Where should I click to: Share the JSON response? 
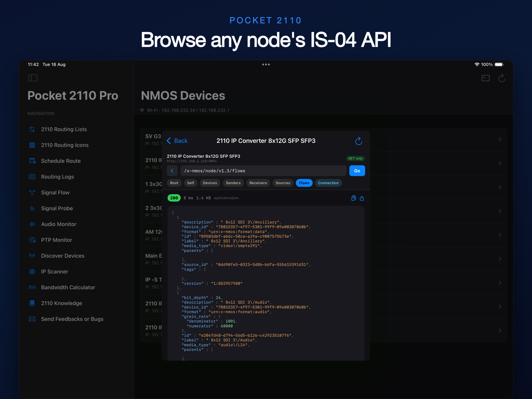point(362,198)
